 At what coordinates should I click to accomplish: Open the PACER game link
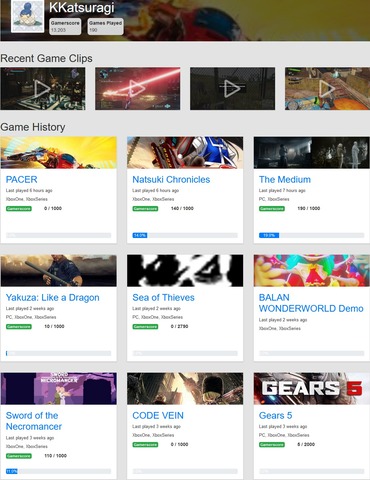point(21,179)
